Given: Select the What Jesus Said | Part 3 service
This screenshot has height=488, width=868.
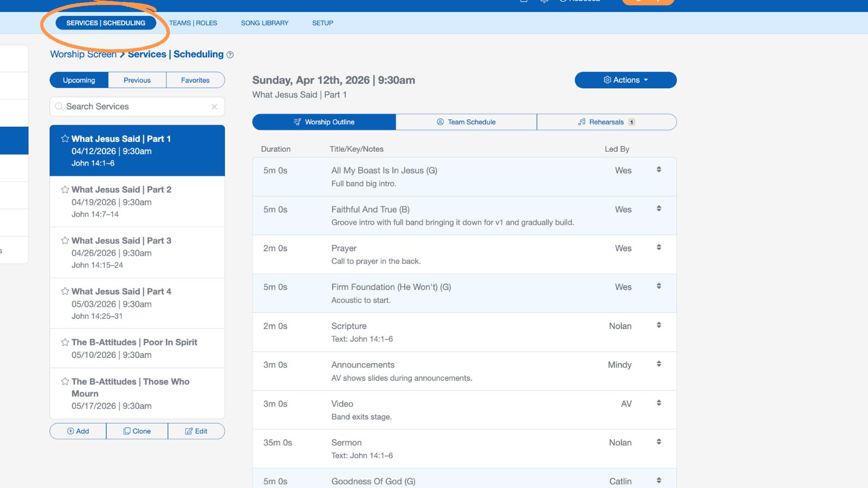Looking at the screenshot, I should click(137, 252).
